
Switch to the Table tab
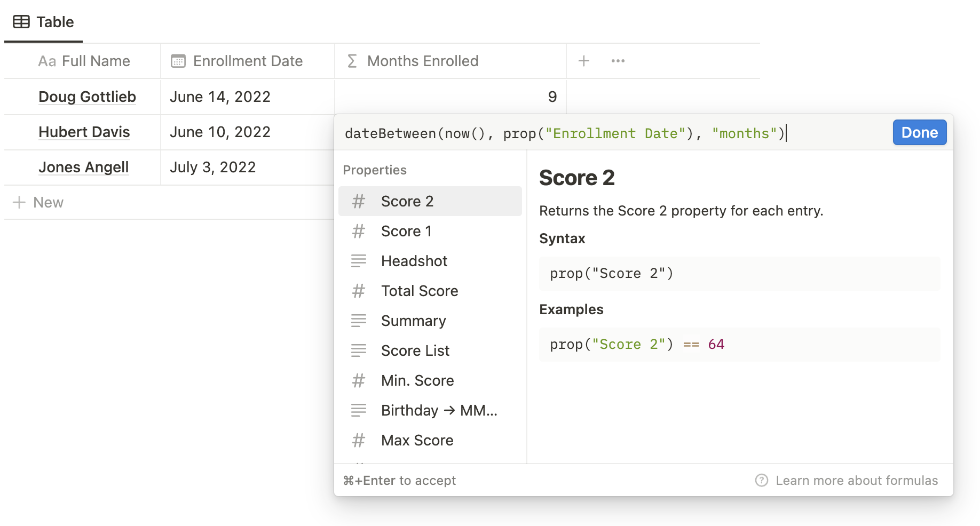[43, 22]
